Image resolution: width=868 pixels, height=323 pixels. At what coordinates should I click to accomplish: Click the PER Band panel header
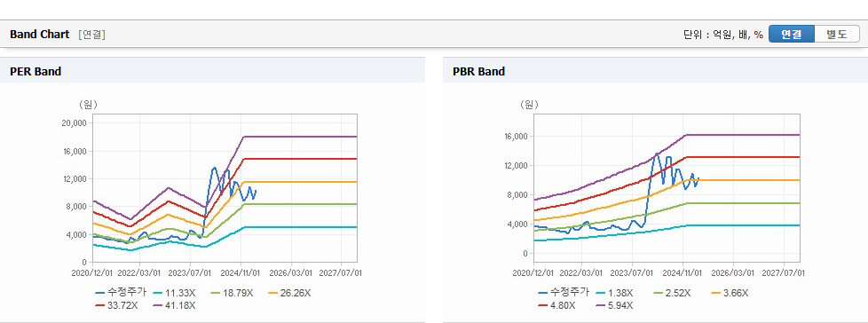click(213, 71)
